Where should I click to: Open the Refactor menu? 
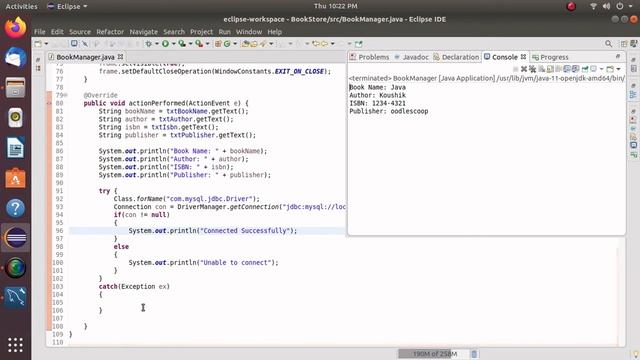tap(110, 32)
